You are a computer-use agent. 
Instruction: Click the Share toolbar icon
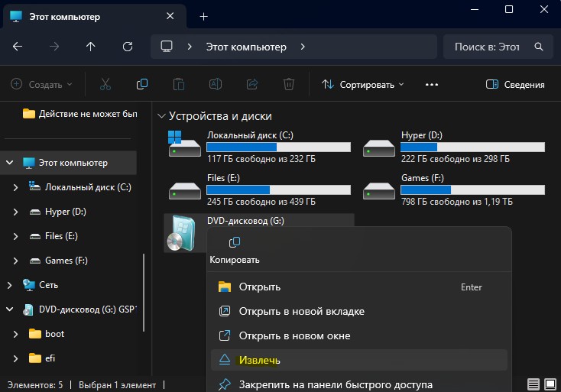pos(252,84)
